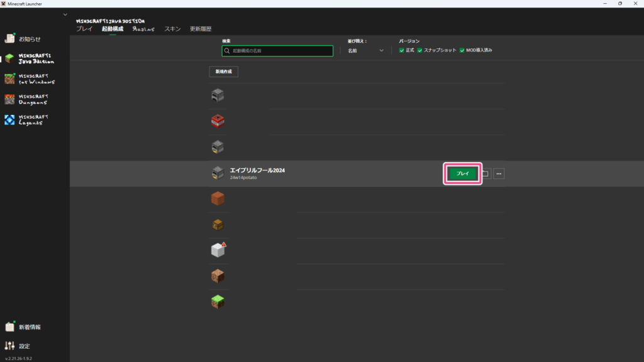Click the green プレイ button
The image size is (644, 362).
coord(463,174)
